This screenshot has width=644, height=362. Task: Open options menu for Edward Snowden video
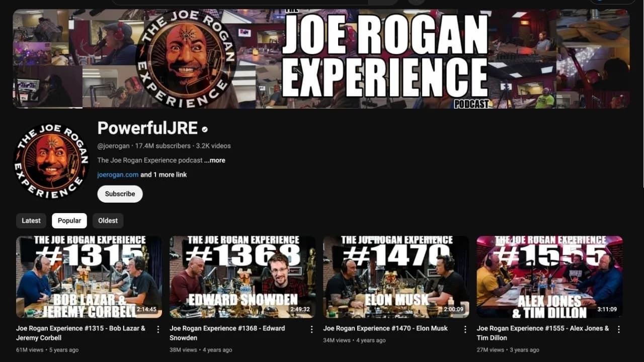click(x=311, y=329)
